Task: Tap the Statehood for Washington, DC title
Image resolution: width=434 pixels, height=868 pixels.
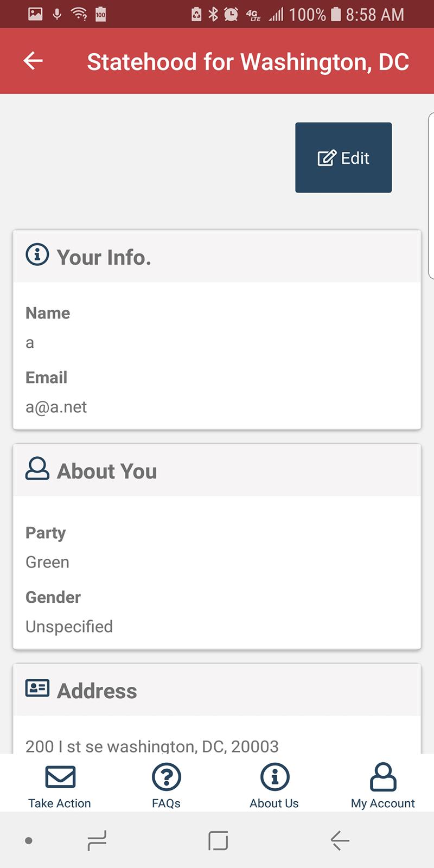Action: point(248,62)
